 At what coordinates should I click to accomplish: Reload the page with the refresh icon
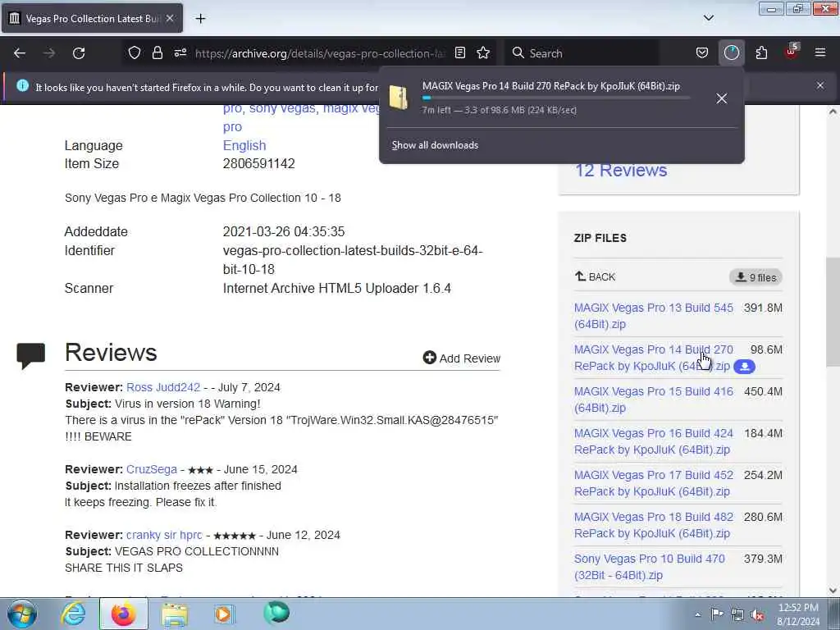tap(79, 53)
